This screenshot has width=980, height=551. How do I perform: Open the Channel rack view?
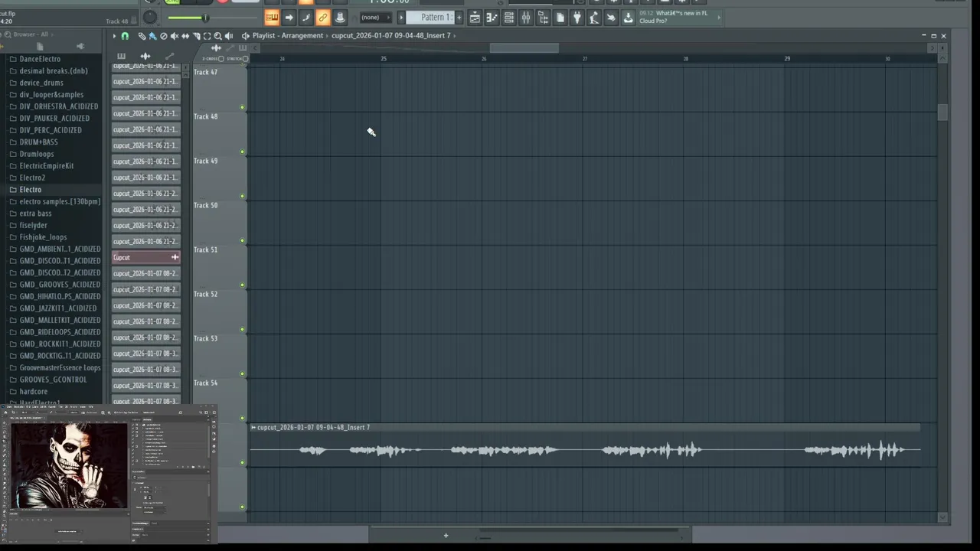[508, 18]
